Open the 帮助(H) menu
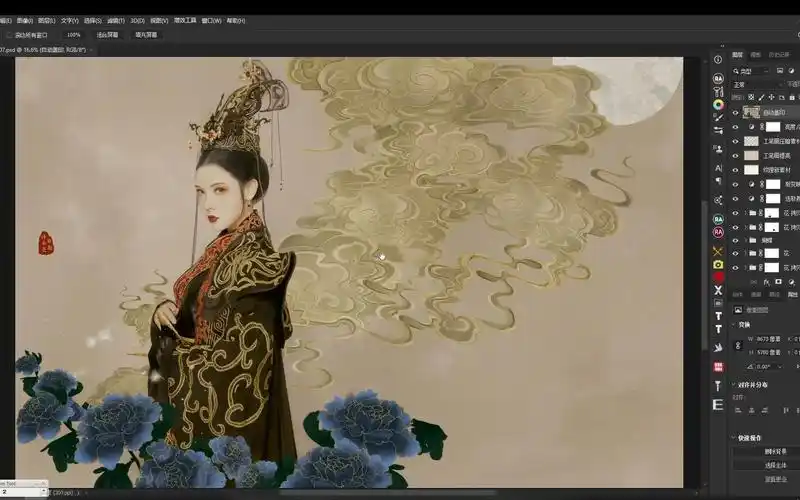Screen dimensions: 800x500 (x=236, y=21)
